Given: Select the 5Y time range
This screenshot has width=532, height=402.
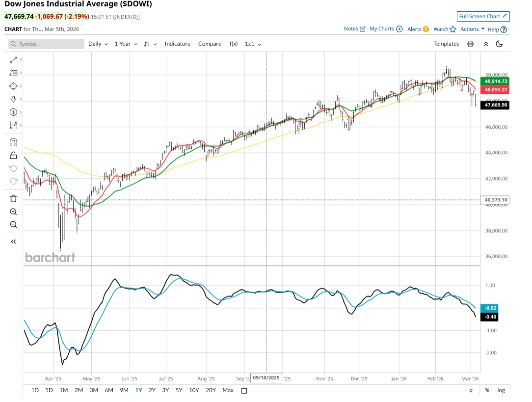Looking at the screenshot, I should (x=179, y=391).
